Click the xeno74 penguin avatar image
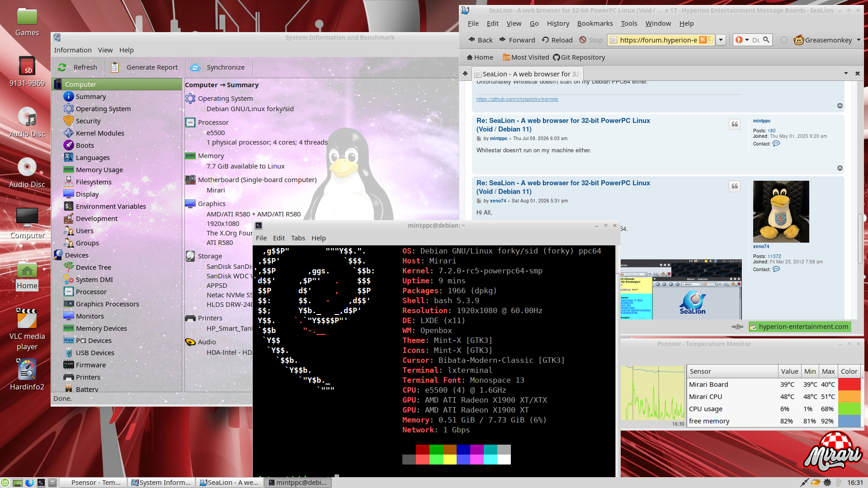The image size is (868, 488). tap(781, 211)
